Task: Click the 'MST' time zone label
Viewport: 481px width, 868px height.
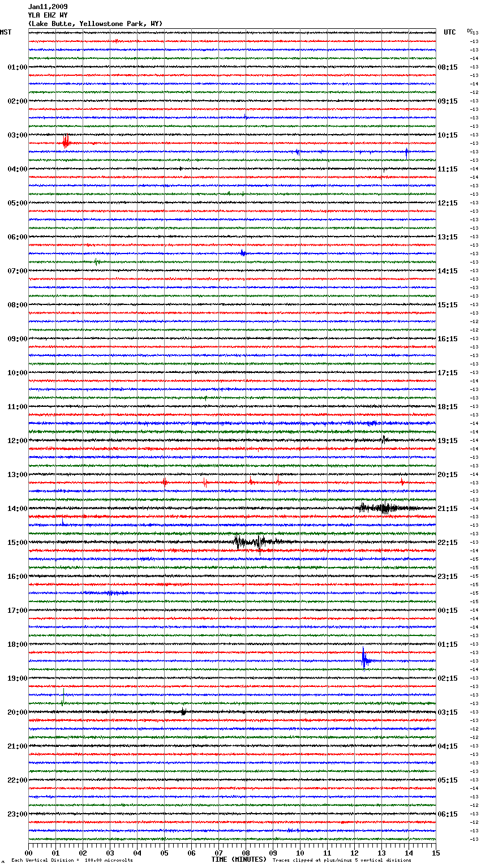Action: coord(6,32)
